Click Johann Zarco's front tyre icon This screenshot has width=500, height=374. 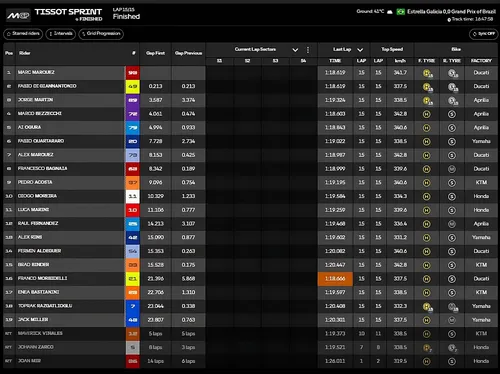pos(427,348)
